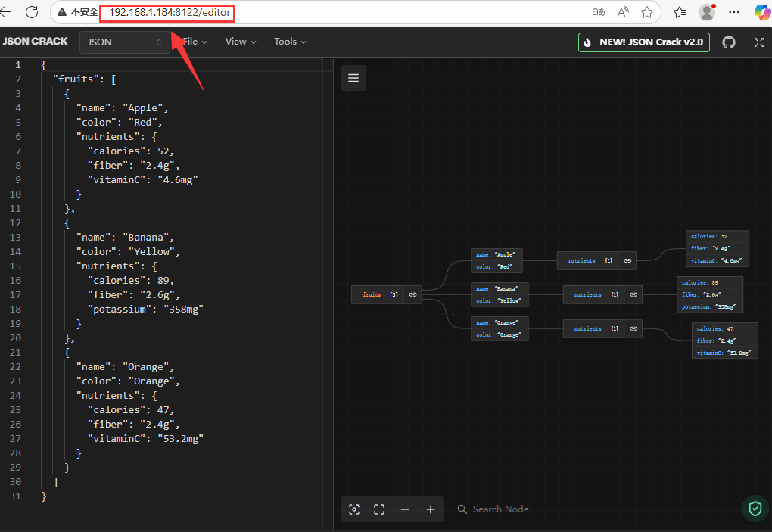Click the JSON CRACK logo
Viewport: 772px width, 532px height.
pos(35,42)
